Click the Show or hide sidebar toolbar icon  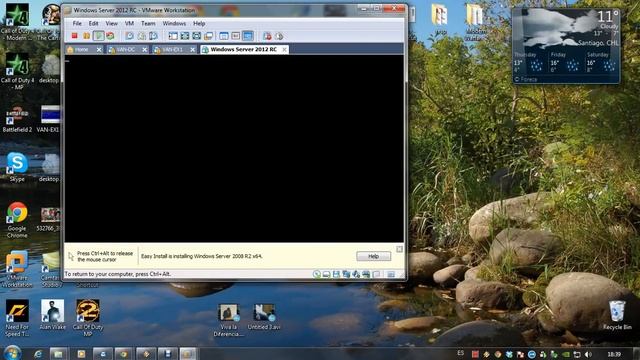[x=173, y=36]
